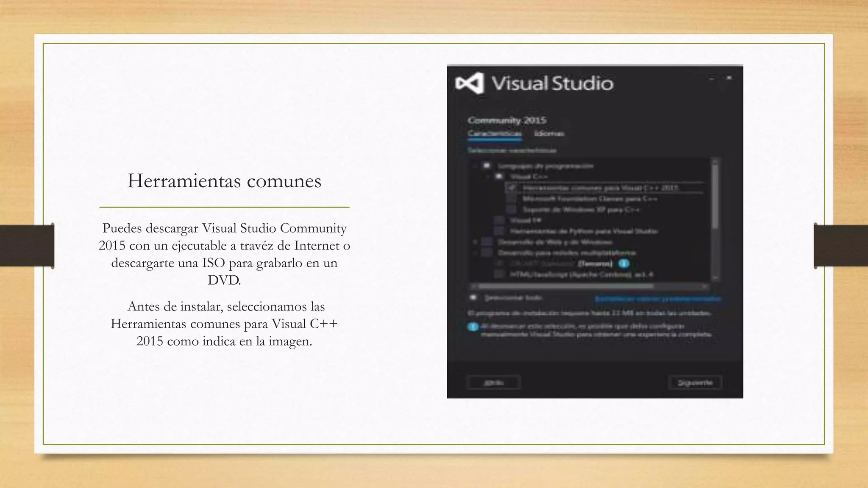Click the Atrás button
Viewport: 868px width, 488px height.
pos(494,383)
